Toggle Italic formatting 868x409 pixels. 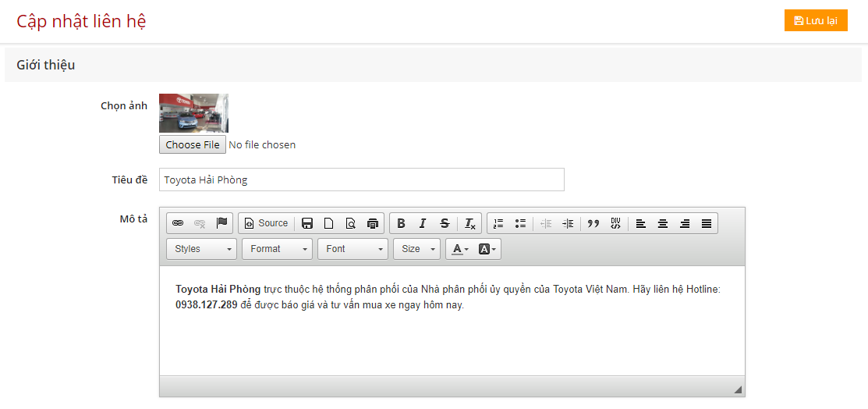423,222
